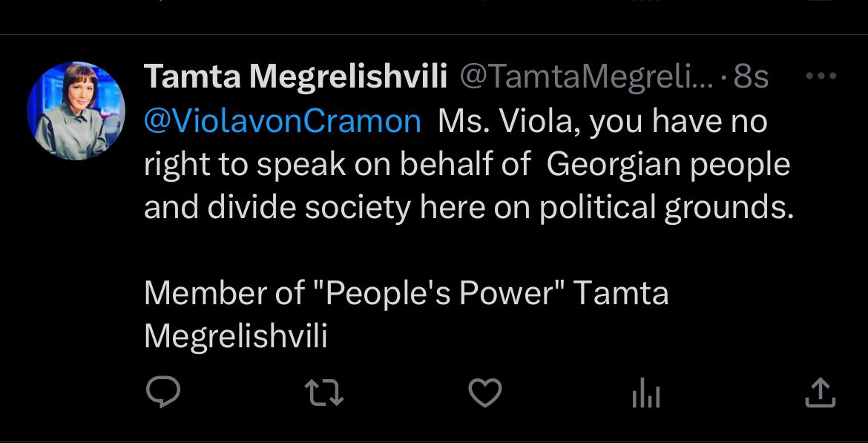Screen dimensions: 868x443
Task: Tap the share upload arrow icon
Action: click(x=820, y=393)
